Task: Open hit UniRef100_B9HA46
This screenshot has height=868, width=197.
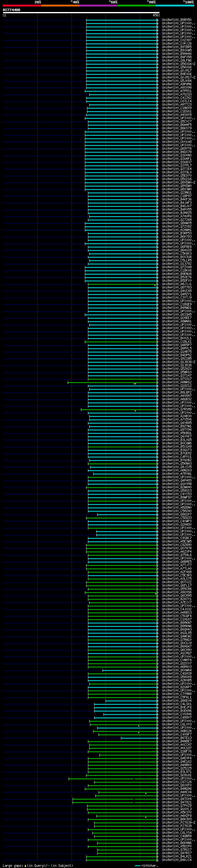Action: [x=177, y=54]
